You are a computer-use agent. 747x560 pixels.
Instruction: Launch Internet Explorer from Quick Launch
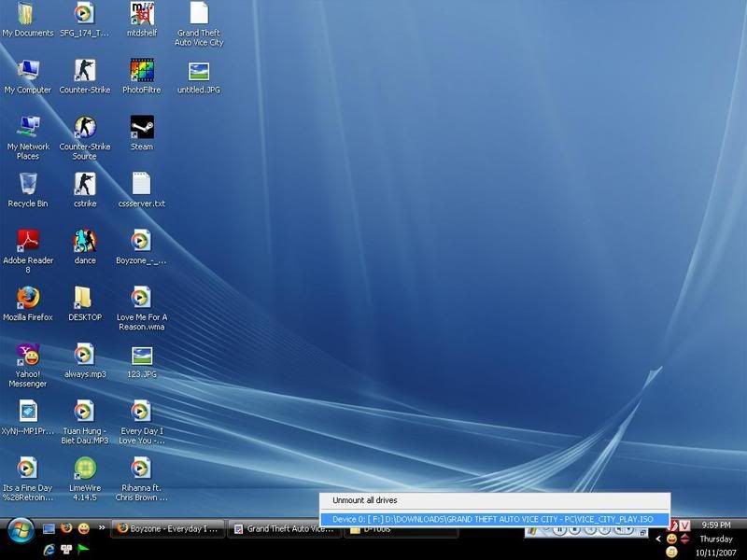pos(49,550)
